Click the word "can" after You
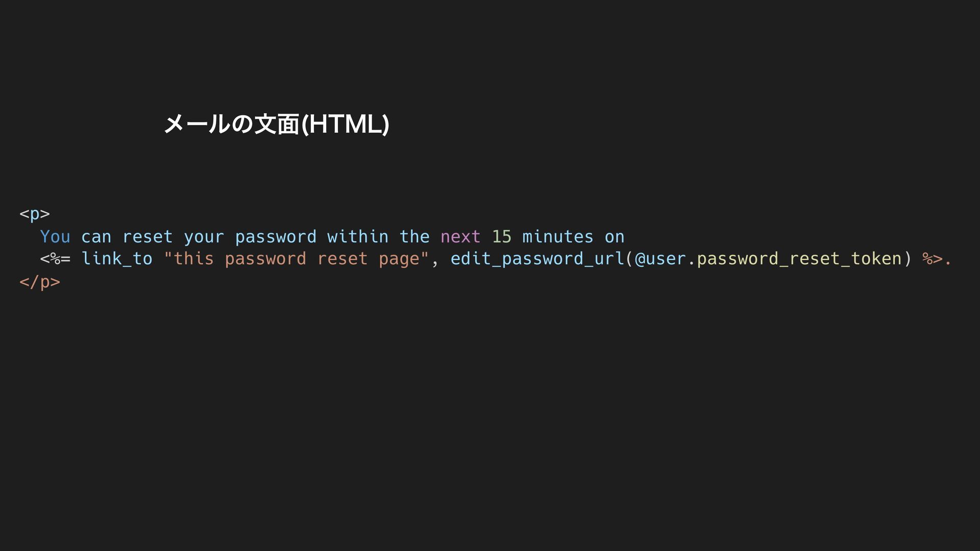This screenshot has width=980, height=551. 96,237
